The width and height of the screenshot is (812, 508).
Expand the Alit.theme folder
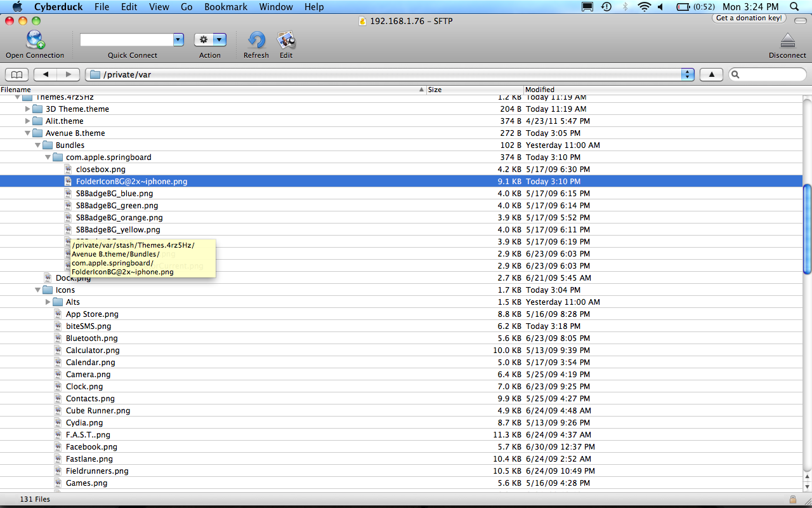(27, 121)
